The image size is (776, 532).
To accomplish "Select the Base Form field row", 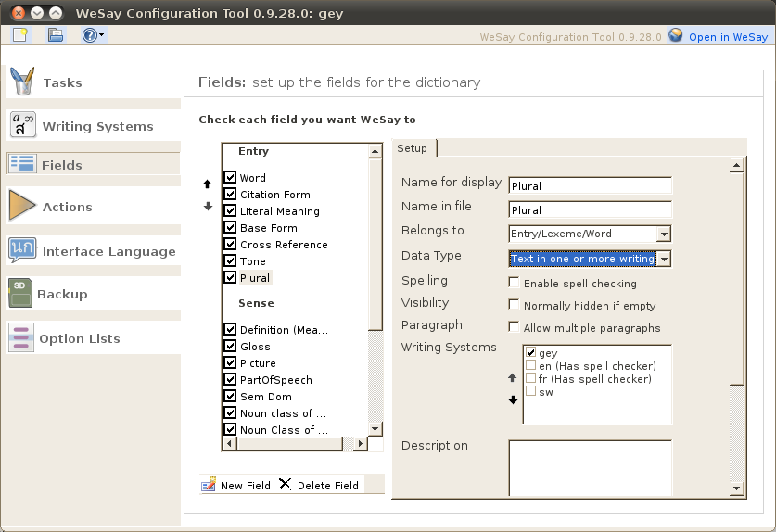I will point(269,228).
